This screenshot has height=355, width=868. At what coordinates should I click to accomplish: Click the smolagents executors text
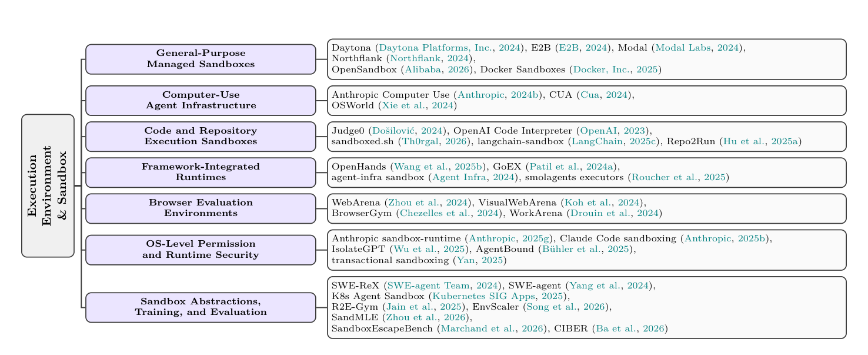click(x=575, y=177)
